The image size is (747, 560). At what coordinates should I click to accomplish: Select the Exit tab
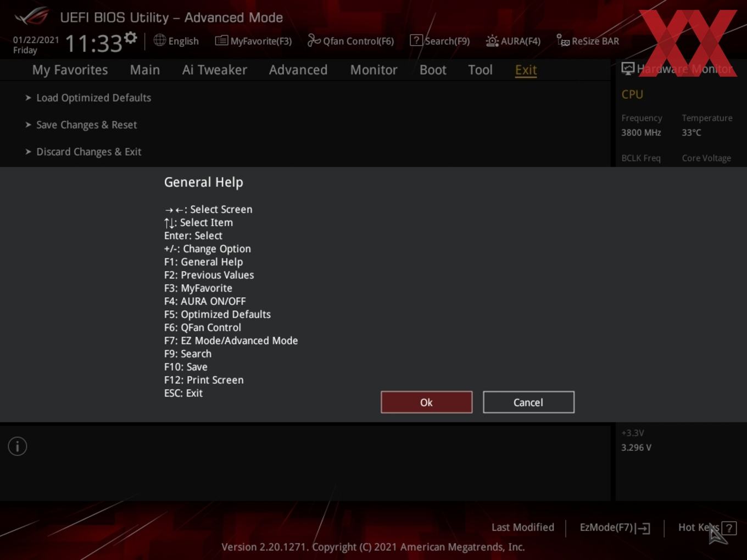[x=526, y=70]
